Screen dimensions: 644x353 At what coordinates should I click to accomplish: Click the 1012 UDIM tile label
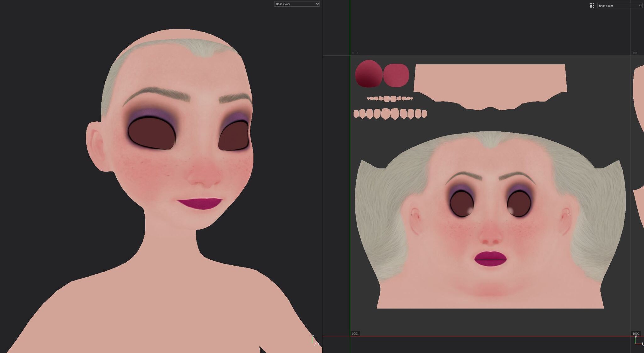coord(636,53)
